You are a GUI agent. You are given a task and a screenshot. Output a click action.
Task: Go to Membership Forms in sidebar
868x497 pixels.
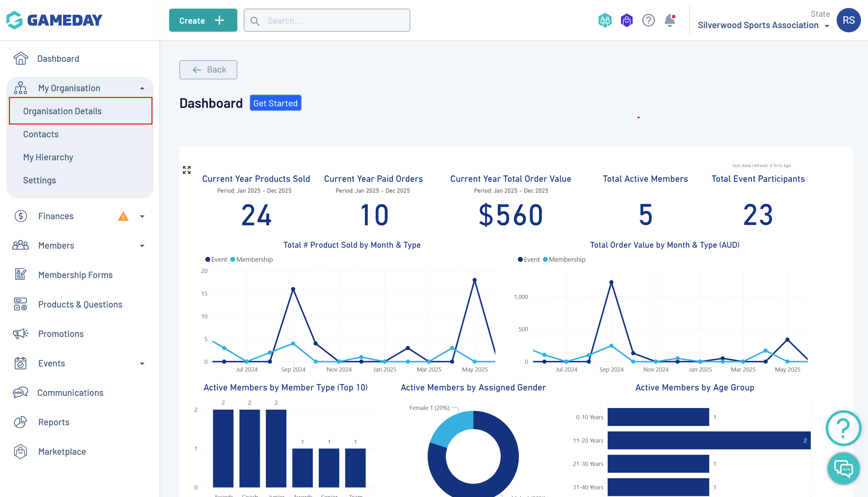[75, 275]
